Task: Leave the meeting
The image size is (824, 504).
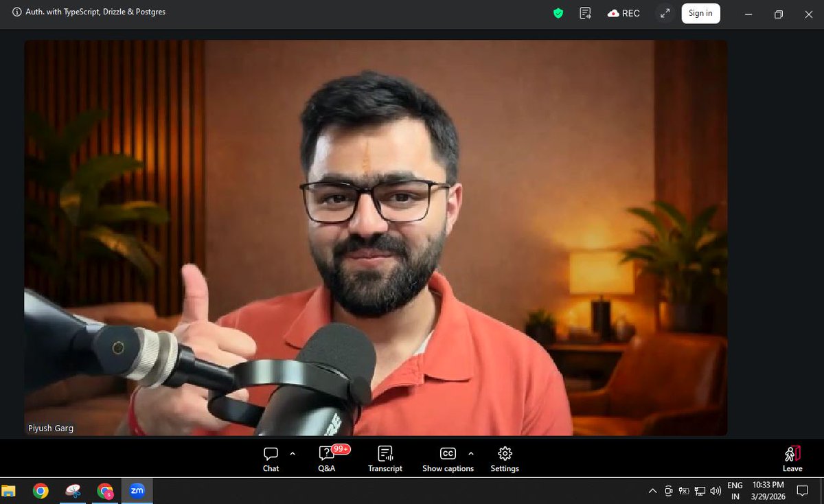Action: click(x=792, y=459)
